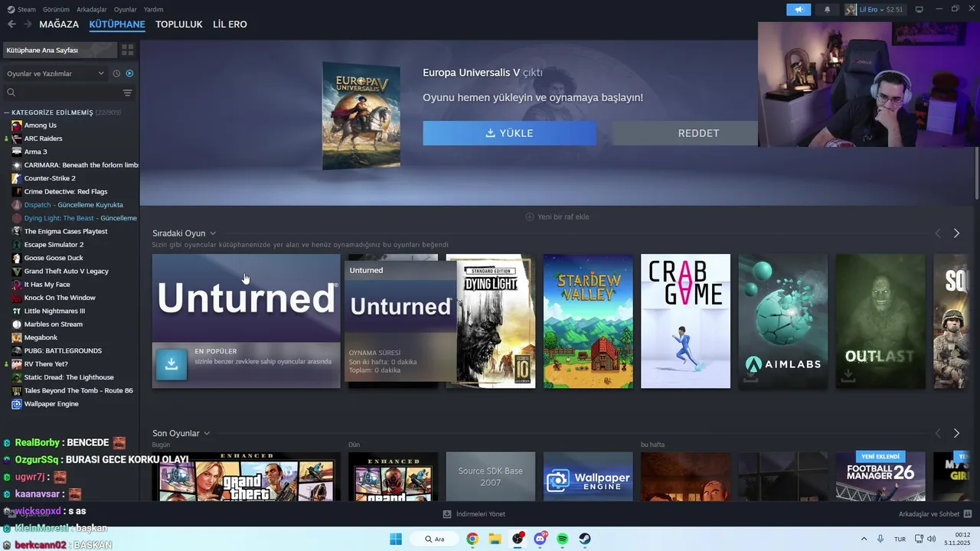This screenshot has height=551, width=980.
Task: Open the notifications bell icon
Action: [827, 9]
